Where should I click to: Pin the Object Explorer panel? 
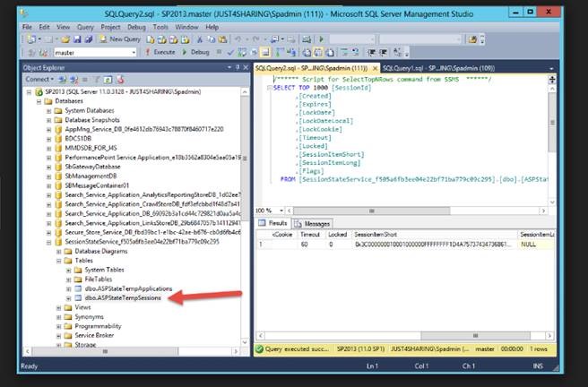pos(238,67)
